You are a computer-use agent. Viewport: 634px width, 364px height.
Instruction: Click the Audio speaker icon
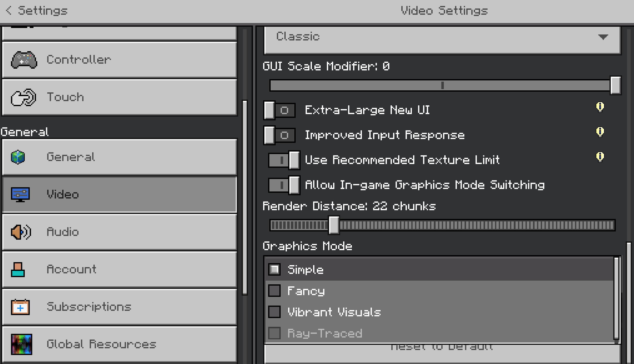21,232
